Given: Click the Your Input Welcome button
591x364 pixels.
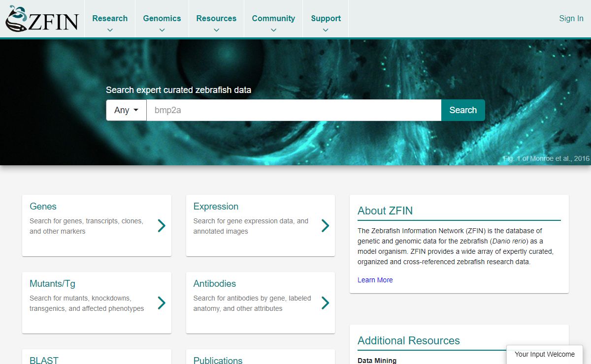Looking at the screenshot, I should tap(545, 355).
